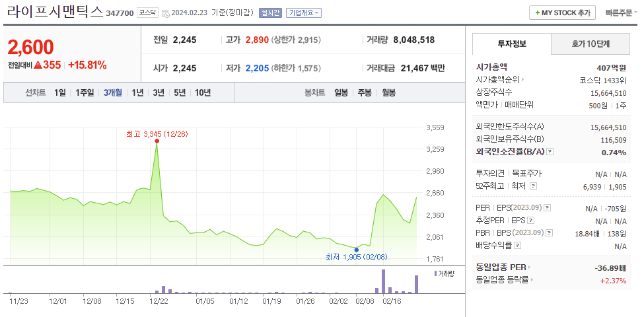Image resolution: width=644 pixels, height=317 pixels.
Task: Open help icon next to 외국인소진율(B/A)
Action: pos(550,152)
